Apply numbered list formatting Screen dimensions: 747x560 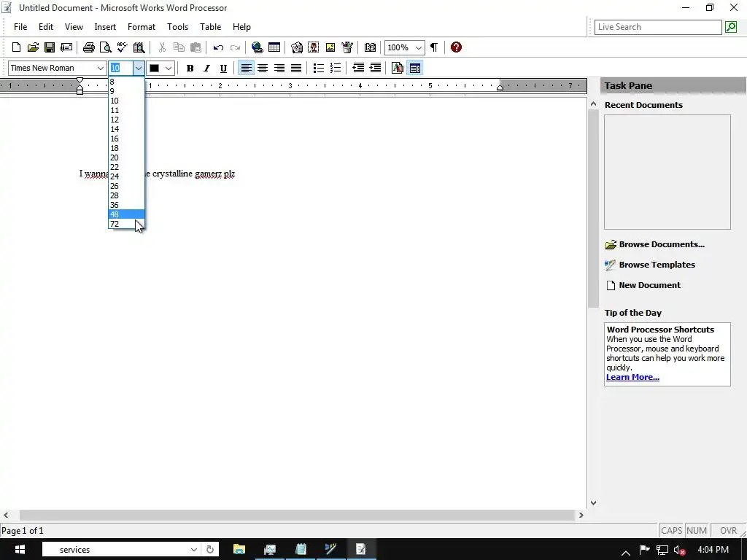pos(336,68)
